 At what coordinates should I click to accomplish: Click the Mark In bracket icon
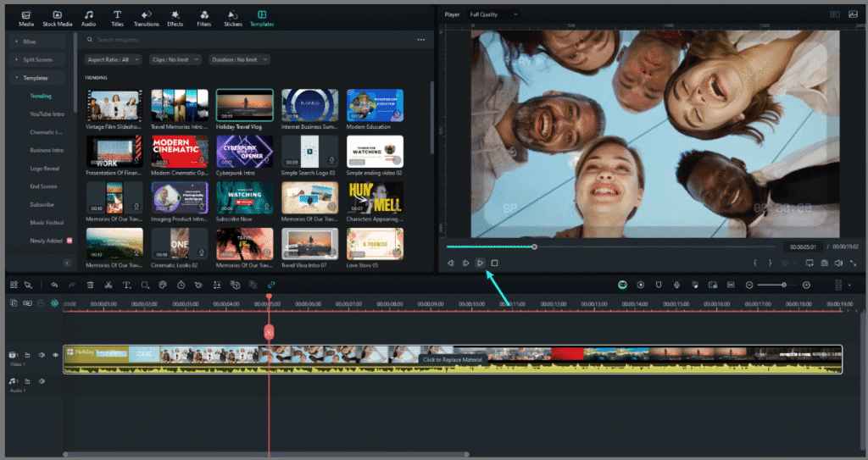[x=755, y=263]
